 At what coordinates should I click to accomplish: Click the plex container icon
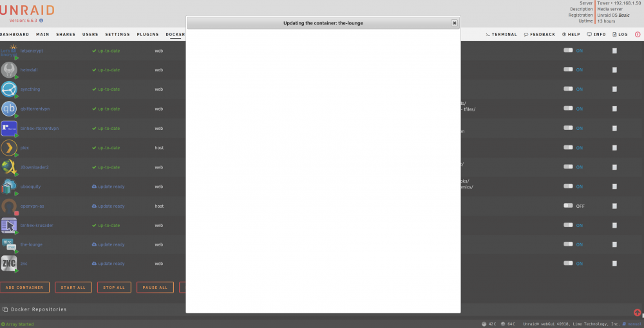(8, 148)
